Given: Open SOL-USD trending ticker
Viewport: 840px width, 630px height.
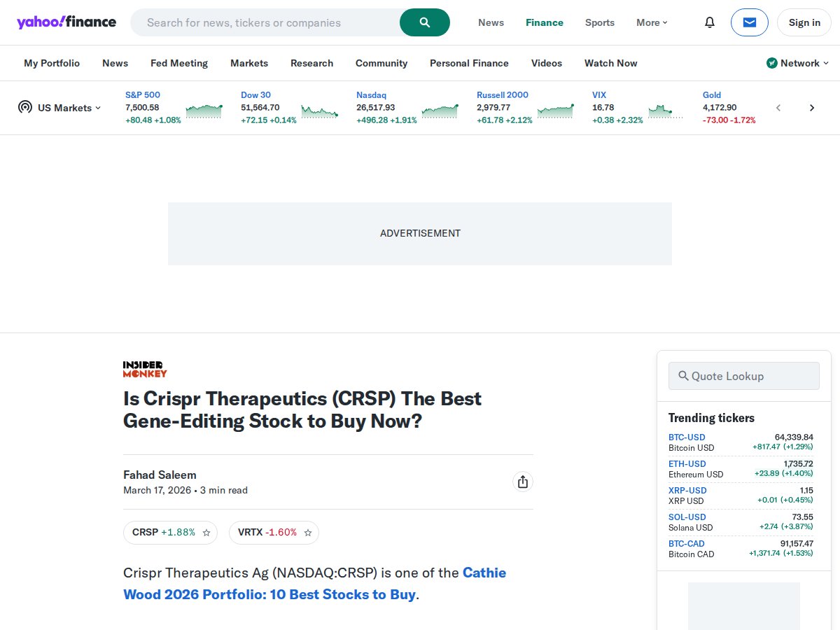Looking at the screenshot, I should click(x=687, y=517).
